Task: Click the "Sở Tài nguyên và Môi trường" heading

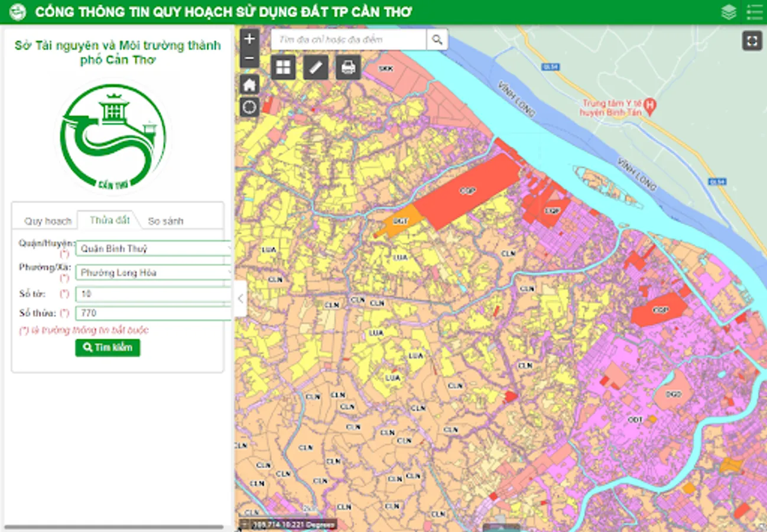Action: 118,53
